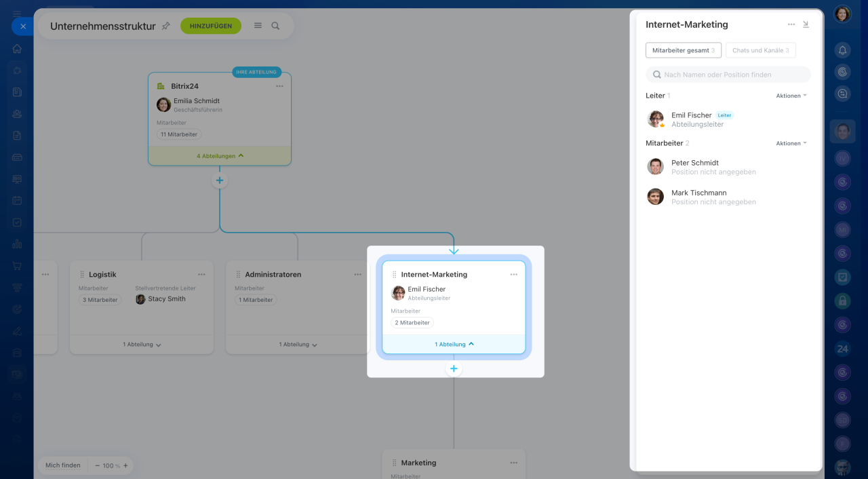Viewport: 868px width, 479px height.
Task: Click the search magnifier in the header
Action: 275,26
